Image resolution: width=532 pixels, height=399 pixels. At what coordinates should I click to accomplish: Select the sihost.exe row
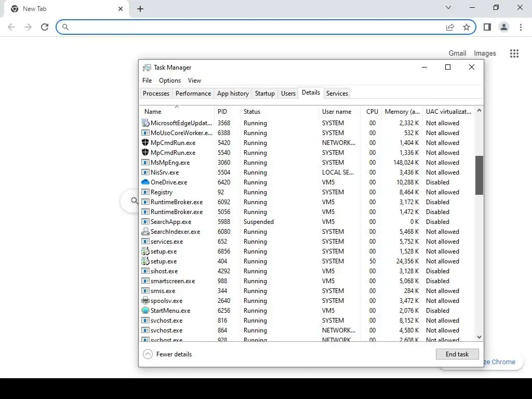point(307,271)
